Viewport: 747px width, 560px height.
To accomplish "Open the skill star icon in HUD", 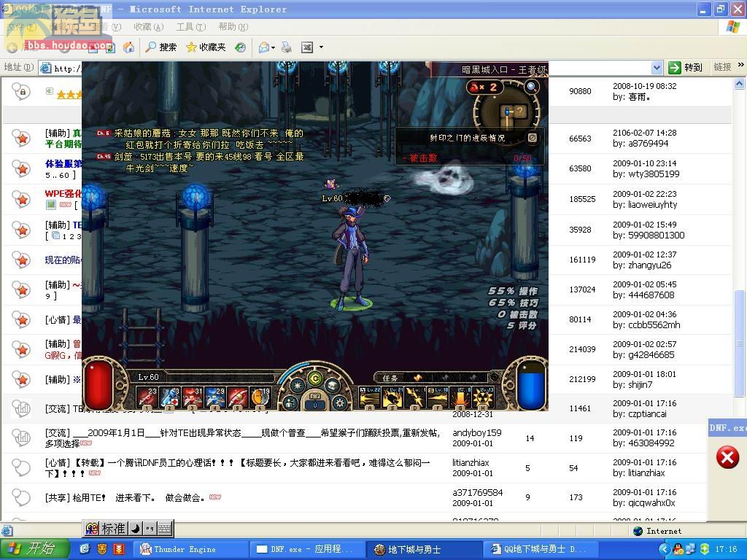I will tap(298, 385).
